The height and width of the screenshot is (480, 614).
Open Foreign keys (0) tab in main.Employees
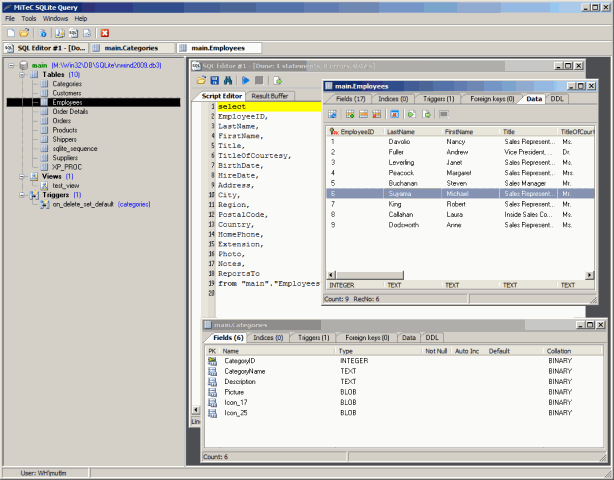click(492, 99)
